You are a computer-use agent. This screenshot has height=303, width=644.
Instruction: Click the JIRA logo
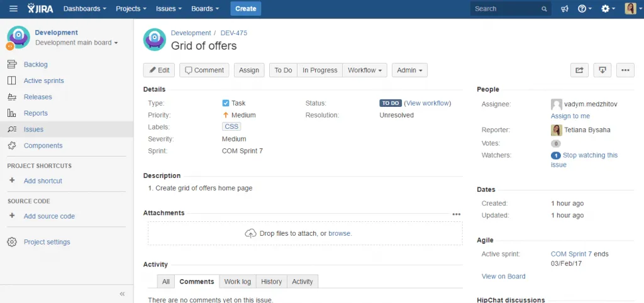coord(40,9)
